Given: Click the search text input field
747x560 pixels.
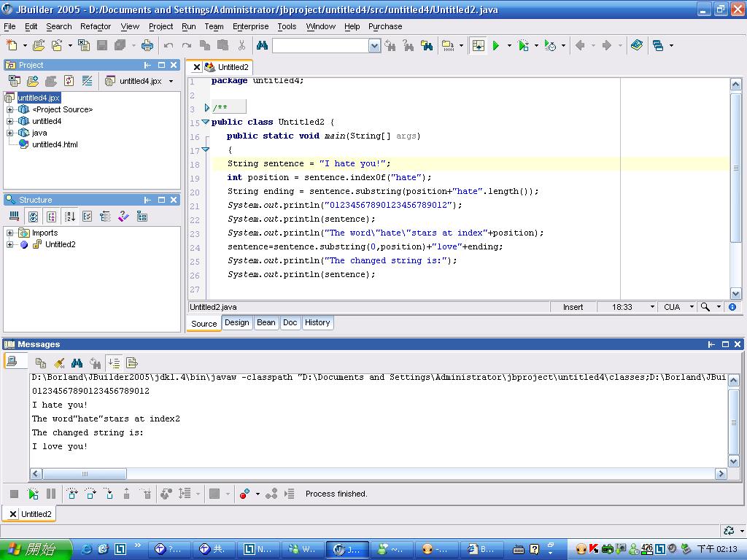Looking at the screenshot, I should click(321, 46).
